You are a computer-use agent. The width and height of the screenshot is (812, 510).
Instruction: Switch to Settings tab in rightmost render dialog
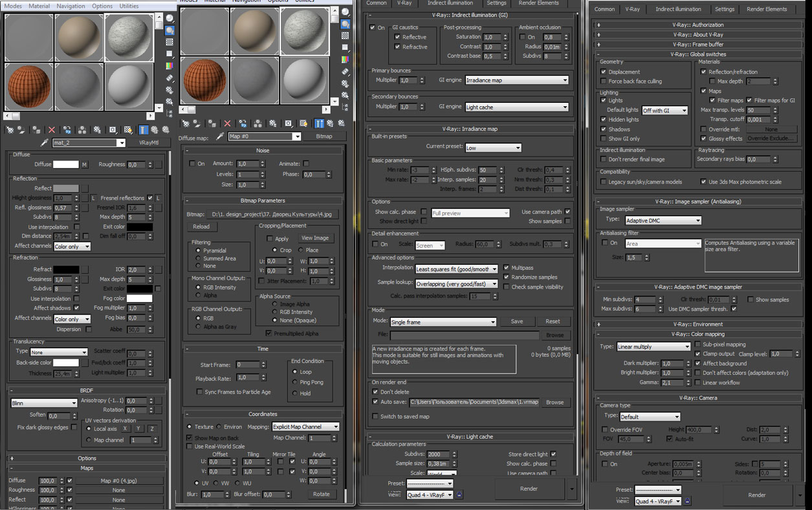[724, 9]
